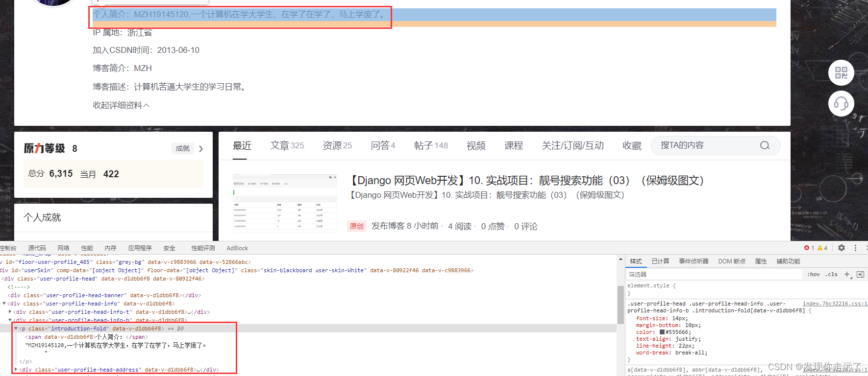
Task: Open 关注/订阅/互动 tab
Action: click(572, 145)
